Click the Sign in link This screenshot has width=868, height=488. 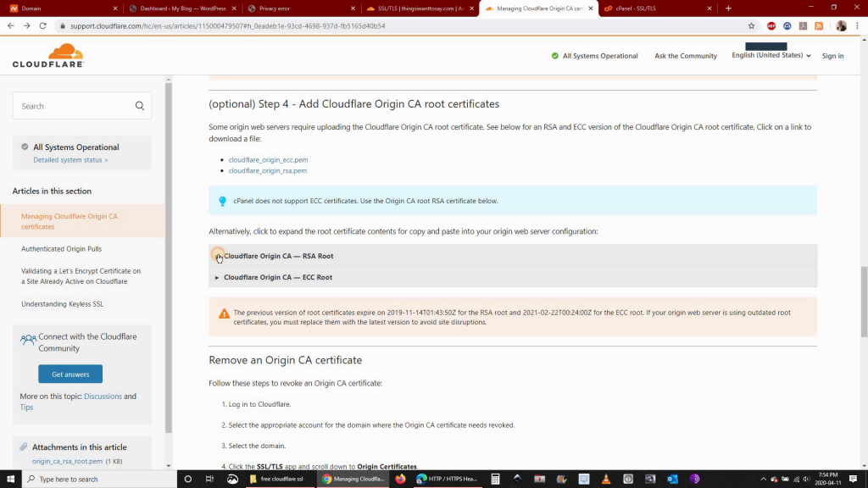pyautogui.click(x=832, y=56)
